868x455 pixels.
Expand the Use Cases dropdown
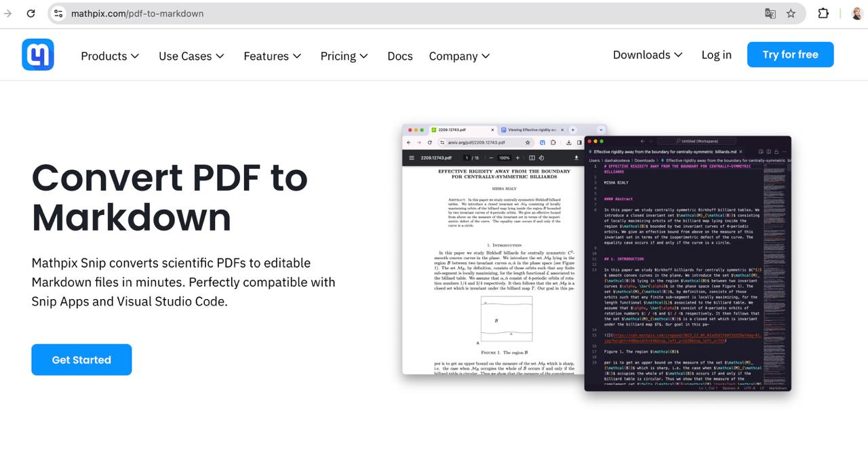point(191,56)
